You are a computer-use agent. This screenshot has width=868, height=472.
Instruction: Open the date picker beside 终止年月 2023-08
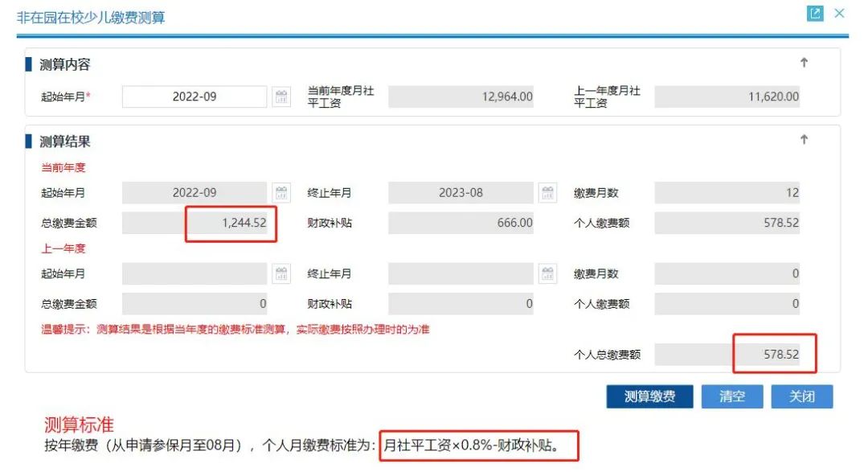pyautogui.click(x=547, y=192)
